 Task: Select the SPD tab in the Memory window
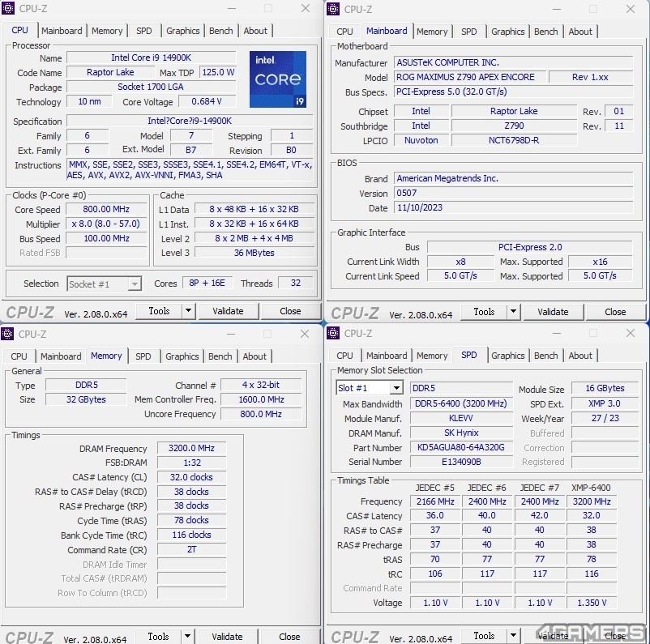pos(143,356)
